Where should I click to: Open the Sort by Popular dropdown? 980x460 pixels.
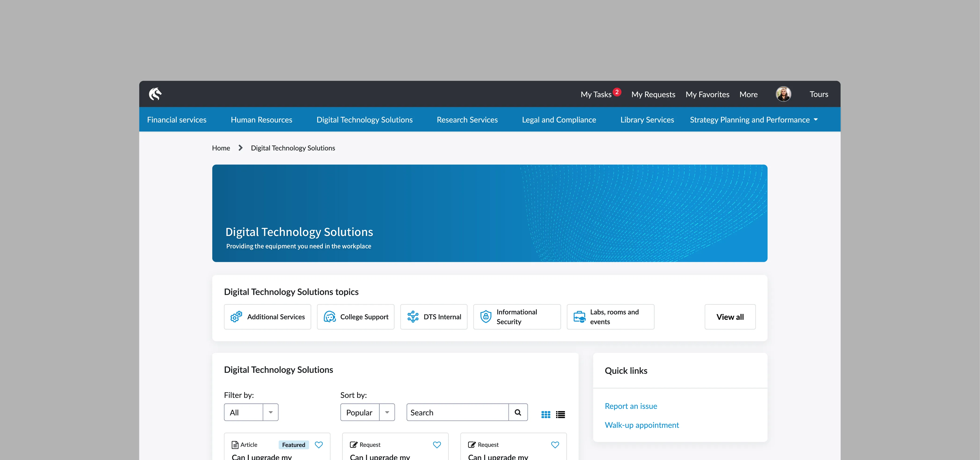point(367,412)
